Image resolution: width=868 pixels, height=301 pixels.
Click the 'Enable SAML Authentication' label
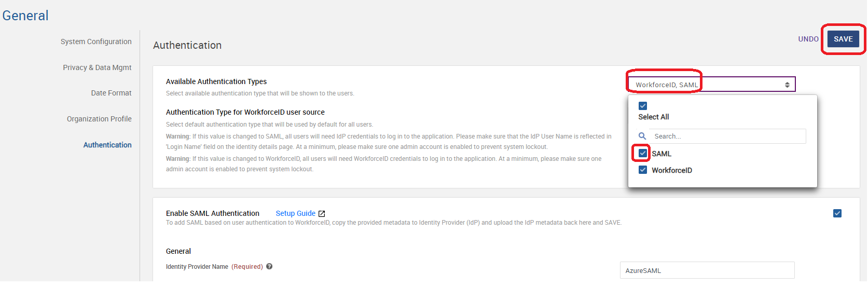[x=213, y=213]
